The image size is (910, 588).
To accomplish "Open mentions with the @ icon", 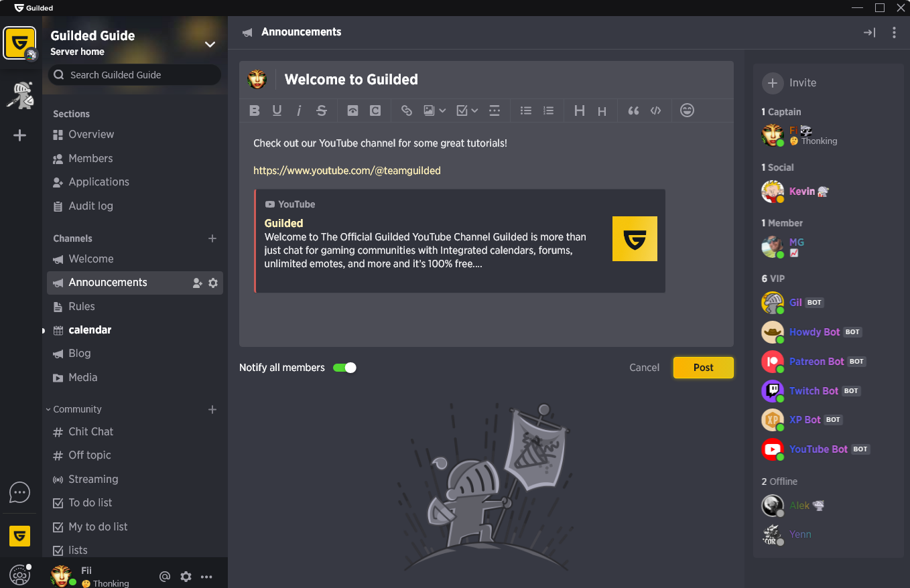I will 165,577.
